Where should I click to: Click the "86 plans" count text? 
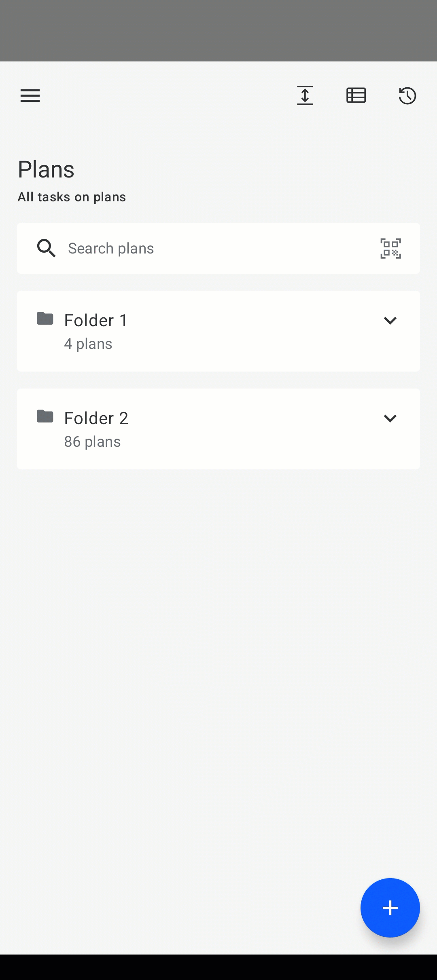[92, 442]
